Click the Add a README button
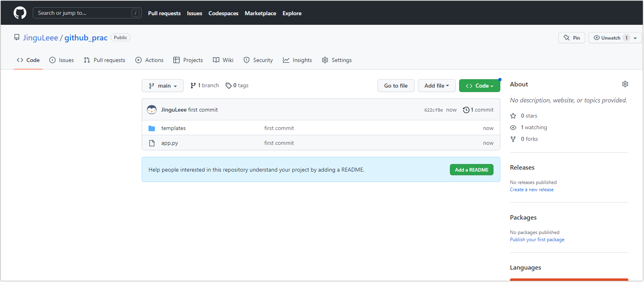 click(x=471, y=170)
